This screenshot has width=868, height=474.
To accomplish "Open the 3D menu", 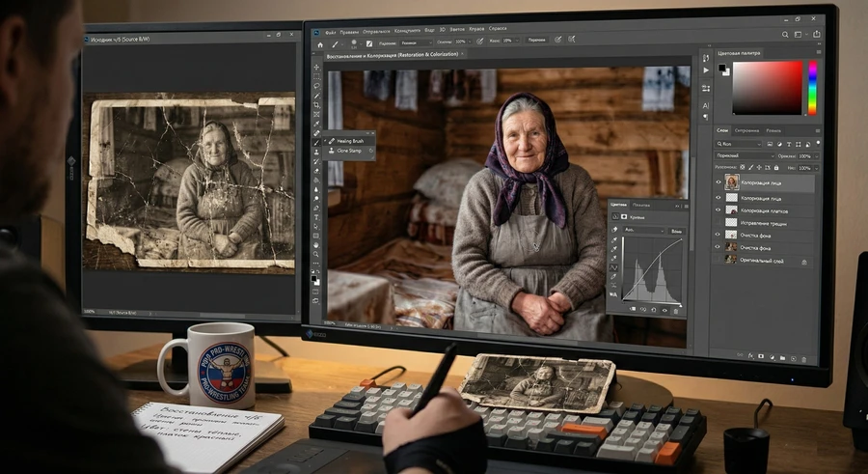I will [x=443, y=29].
